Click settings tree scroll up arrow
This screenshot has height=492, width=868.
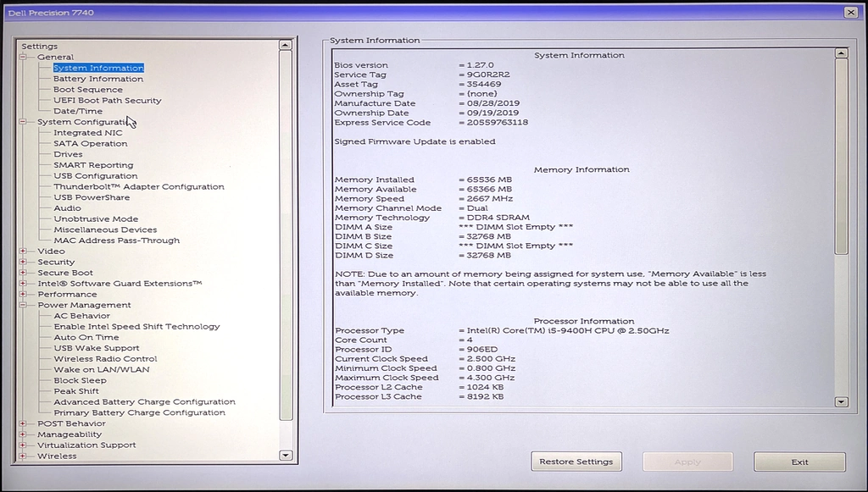pyautogui.click(x=286, y=46)
